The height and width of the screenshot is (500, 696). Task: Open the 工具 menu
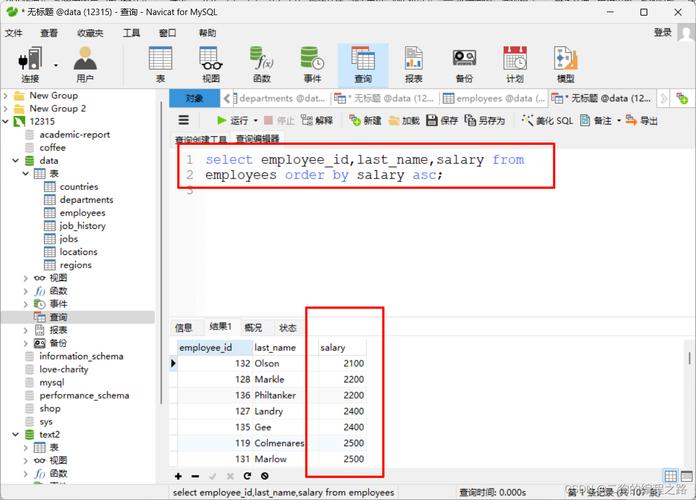tap(131, 33)
